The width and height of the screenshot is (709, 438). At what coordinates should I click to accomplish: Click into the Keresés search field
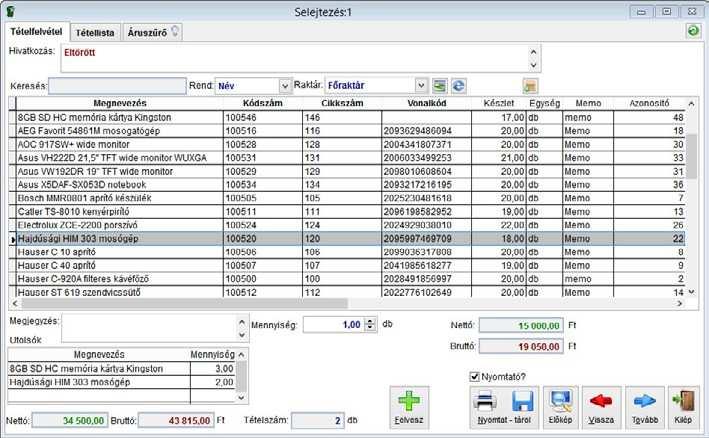pyautogui.click(x=117, y=85)
